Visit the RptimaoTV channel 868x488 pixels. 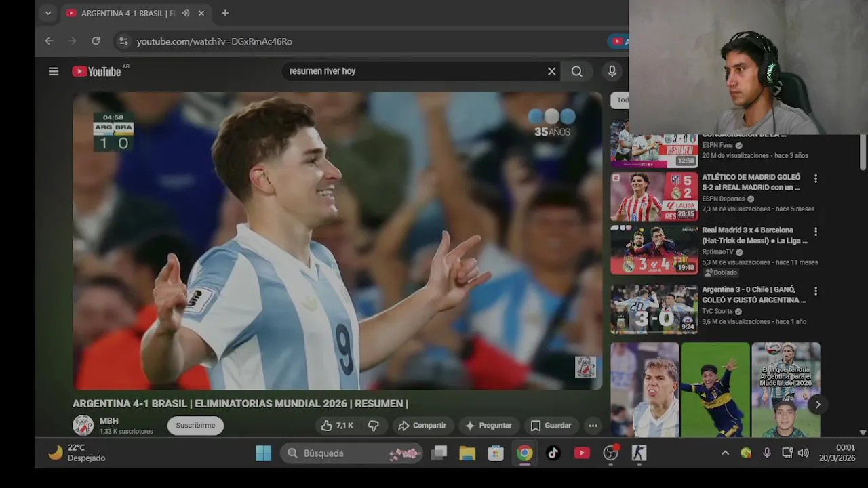718,251
